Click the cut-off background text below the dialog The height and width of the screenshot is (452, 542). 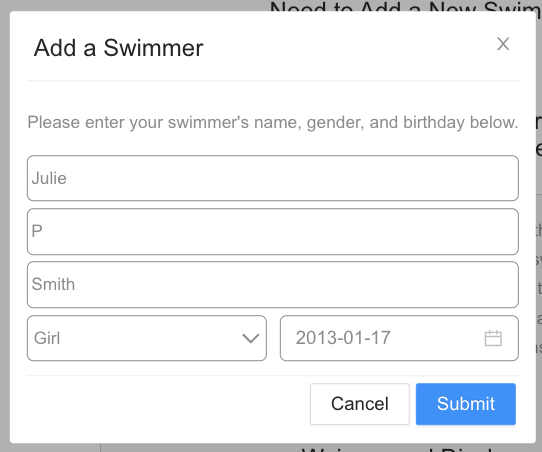click(398, 449)
